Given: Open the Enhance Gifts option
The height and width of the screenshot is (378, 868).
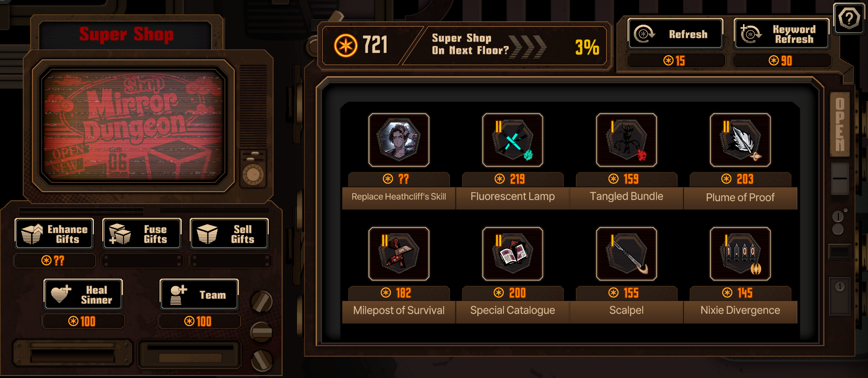Looking at the screenshot, I should click(x=54, y=234).
